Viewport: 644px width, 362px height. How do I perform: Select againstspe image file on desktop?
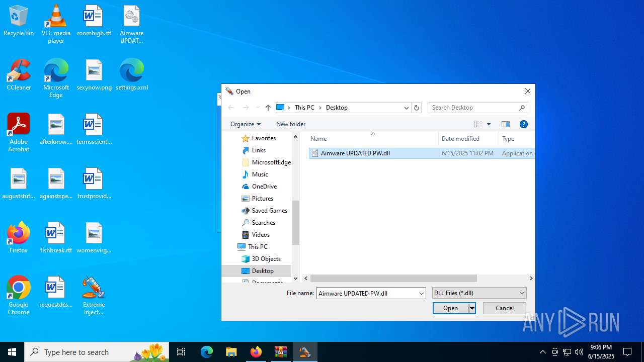(56, 184)
